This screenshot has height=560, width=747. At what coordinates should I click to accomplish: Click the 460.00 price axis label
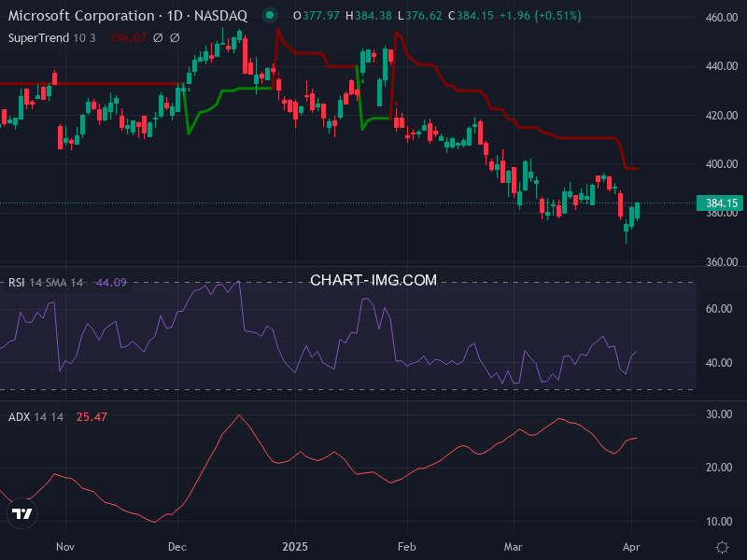point(722,18)
